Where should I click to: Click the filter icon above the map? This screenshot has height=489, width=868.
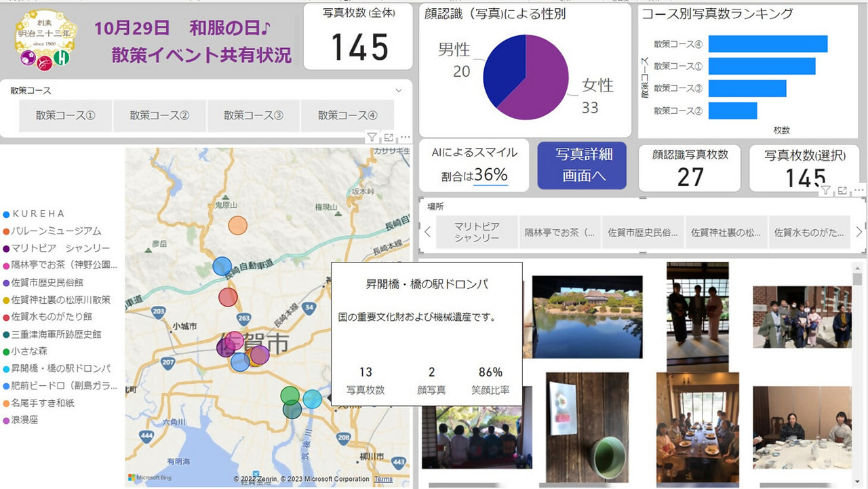point(372,138)
